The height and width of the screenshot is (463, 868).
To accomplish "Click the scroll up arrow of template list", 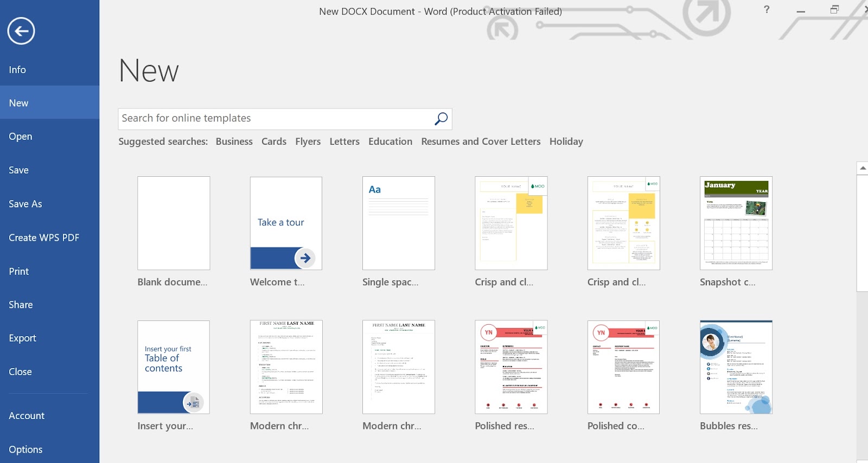I will (863, 168).
